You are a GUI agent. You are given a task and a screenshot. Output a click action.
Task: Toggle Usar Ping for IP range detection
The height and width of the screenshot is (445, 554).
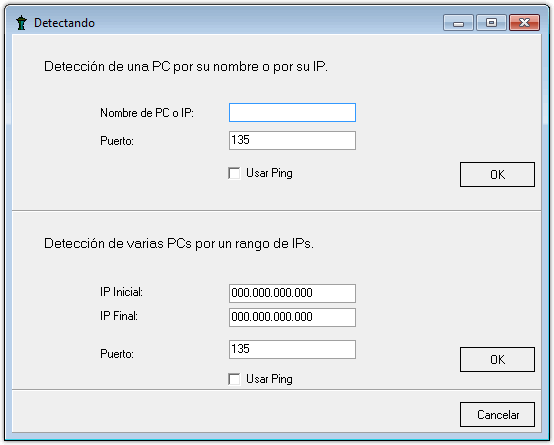click(234, 379)
